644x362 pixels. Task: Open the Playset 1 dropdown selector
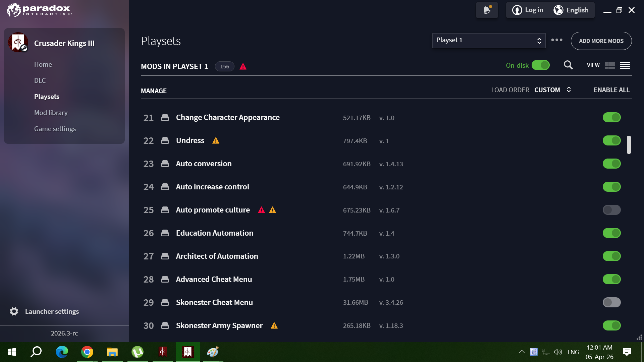click(x=489, y=41)
